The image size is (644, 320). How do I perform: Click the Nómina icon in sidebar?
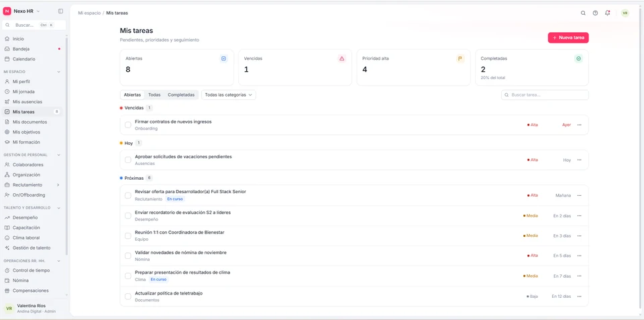7,280
